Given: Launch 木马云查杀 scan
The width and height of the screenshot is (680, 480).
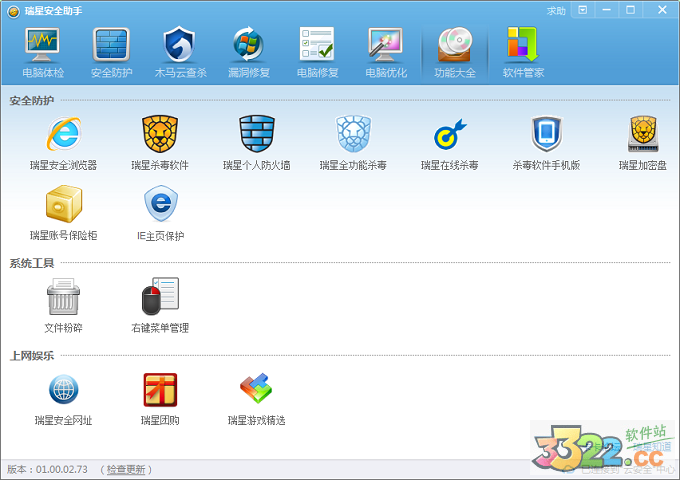Looking at the screenshot, I should pos(180,52).
